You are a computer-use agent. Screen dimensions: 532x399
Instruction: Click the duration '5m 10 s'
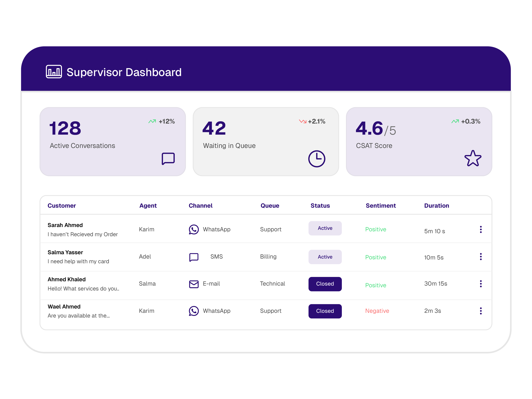pos(434,231)
